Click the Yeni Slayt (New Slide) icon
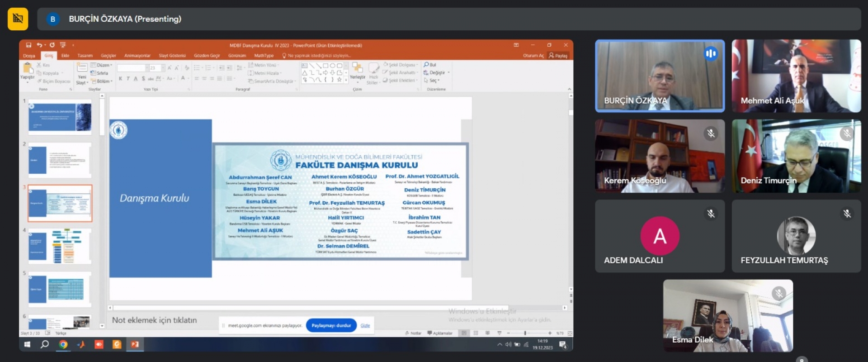The width and height of the screenshot is (868, 362). (82, 69)
